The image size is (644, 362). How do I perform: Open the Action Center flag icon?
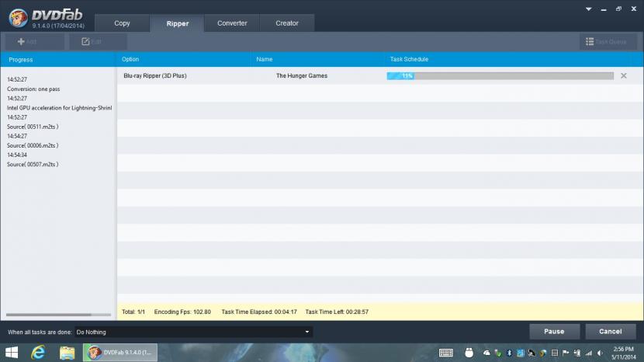(566, 353)
